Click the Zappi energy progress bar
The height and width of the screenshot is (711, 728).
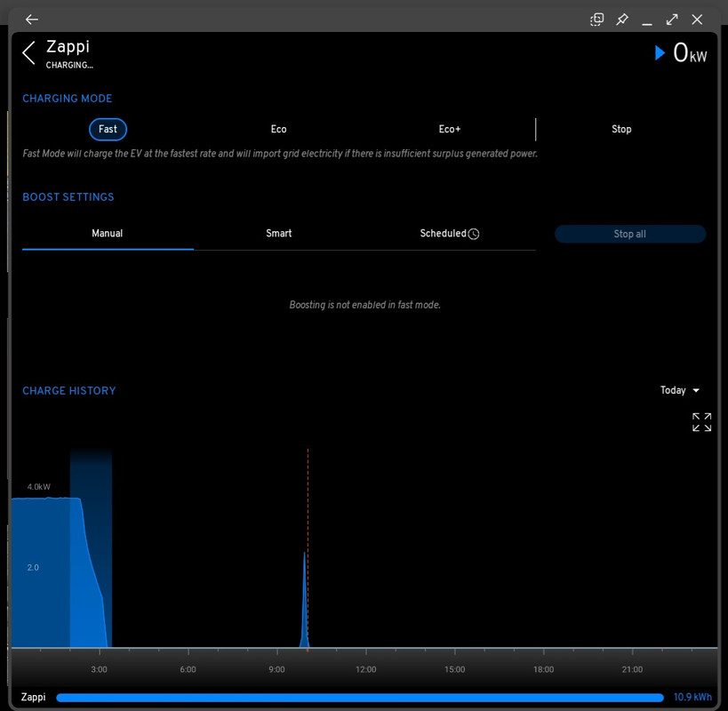pos(360,698)
